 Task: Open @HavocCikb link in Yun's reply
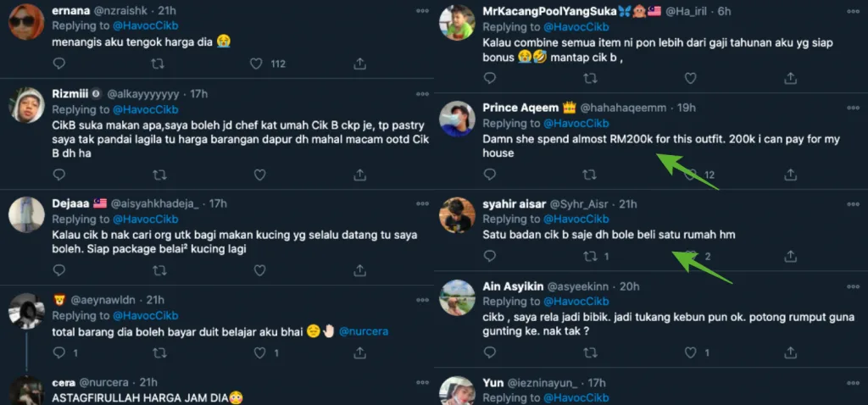[576, 397]
